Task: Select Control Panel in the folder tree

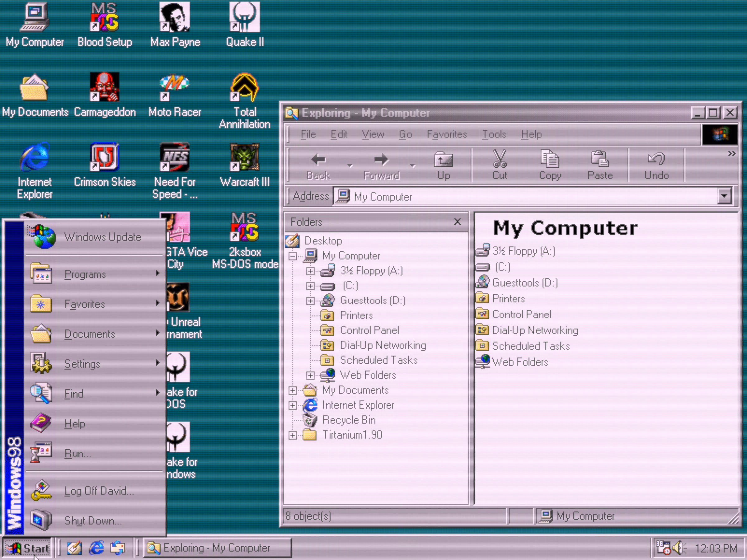Action: click(x=369, y=330)
